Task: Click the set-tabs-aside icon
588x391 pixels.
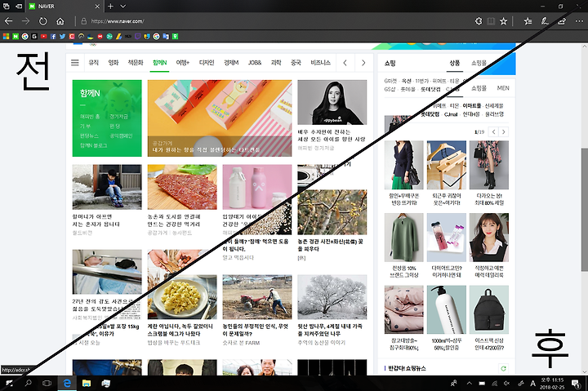Action: 19,6
